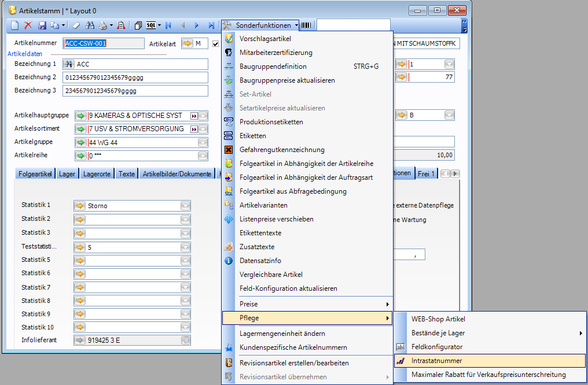Switch to the Lagerorte tab

[97, 173]
